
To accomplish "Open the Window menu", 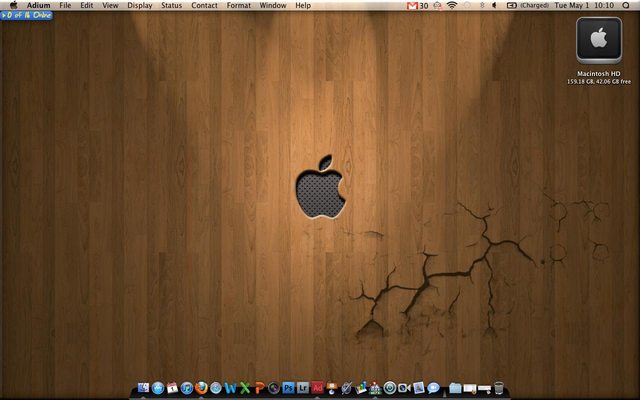I will point(273,5).
